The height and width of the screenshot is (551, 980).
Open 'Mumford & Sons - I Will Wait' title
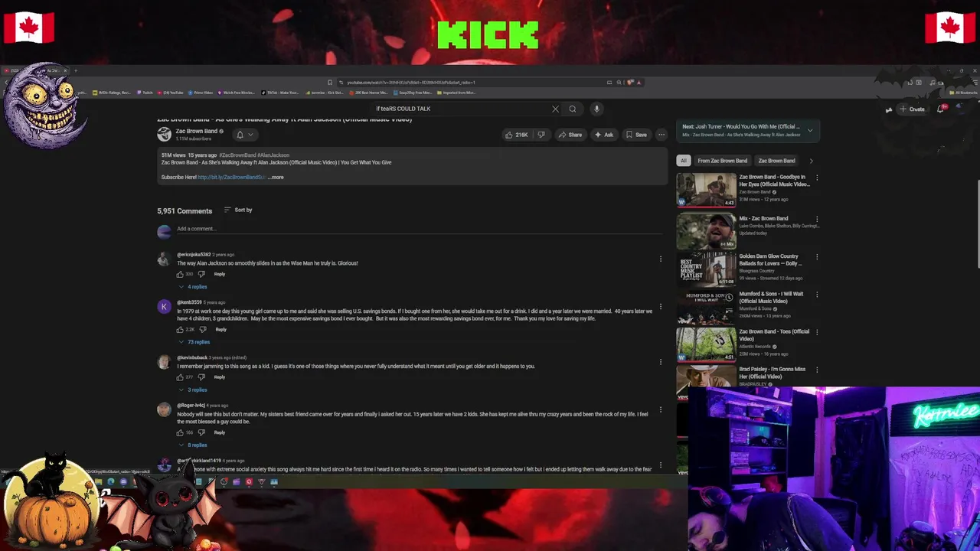click(771, 297)
